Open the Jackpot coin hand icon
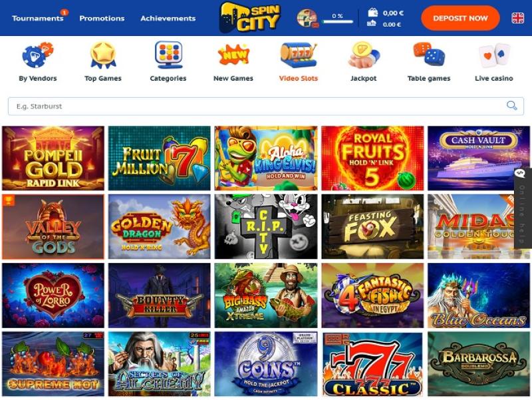 (364, 55)
